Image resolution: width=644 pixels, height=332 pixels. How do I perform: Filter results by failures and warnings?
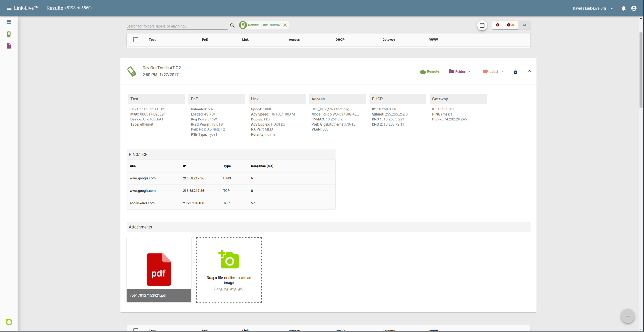pos(511,25)
